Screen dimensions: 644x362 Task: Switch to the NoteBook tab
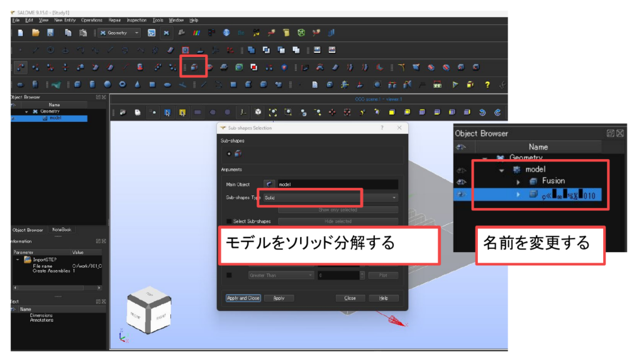tap(62, 230)
